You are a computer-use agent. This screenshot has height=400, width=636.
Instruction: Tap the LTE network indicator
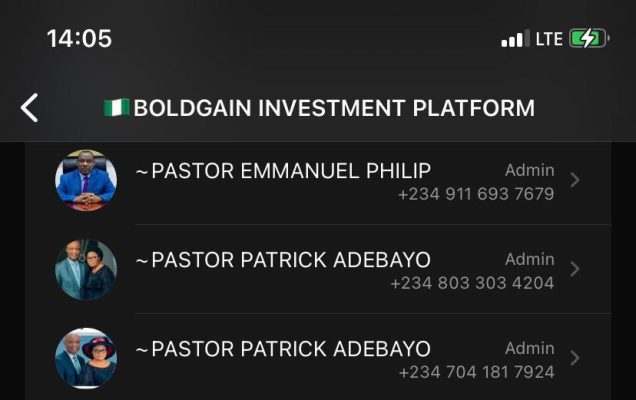coord(549,39)
